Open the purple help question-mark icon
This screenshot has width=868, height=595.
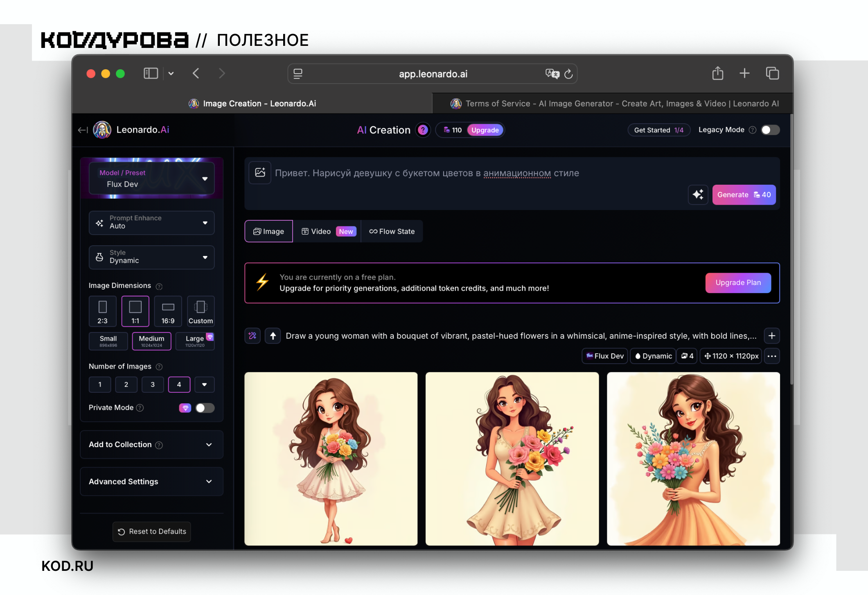[x=423, y=130]
